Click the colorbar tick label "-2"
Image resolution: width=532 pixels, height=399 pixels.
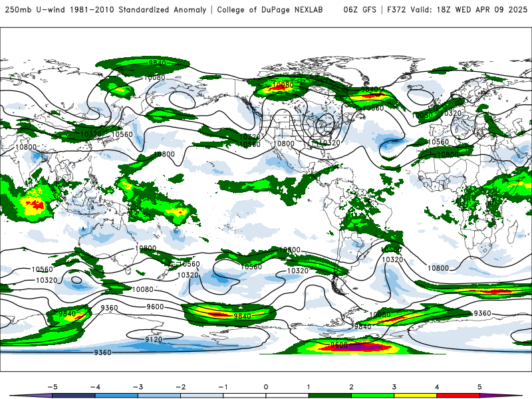tap(180, 387)
